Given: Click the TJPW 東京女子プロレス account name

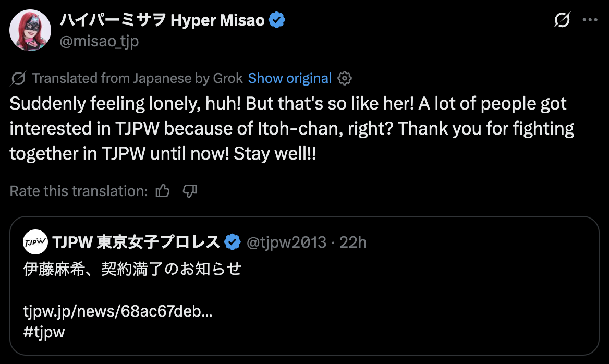Looking at the screenshot, I should coord(136,242).
